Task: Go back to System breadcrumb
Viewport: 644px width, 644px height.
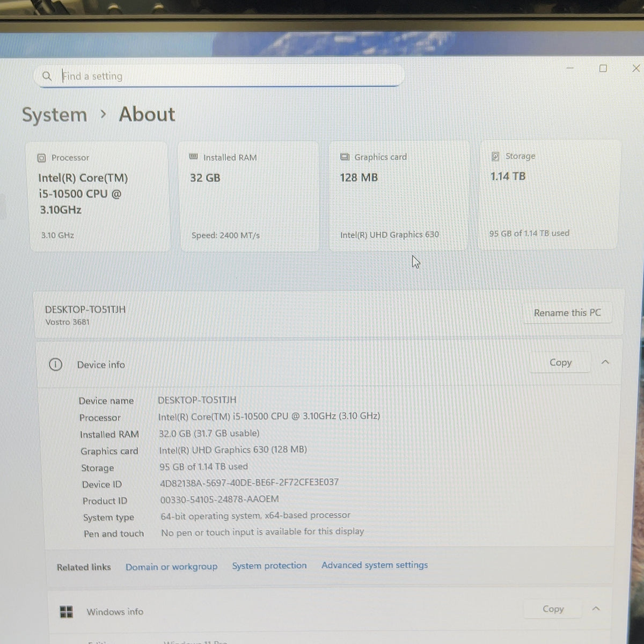Action: point(54,115)
